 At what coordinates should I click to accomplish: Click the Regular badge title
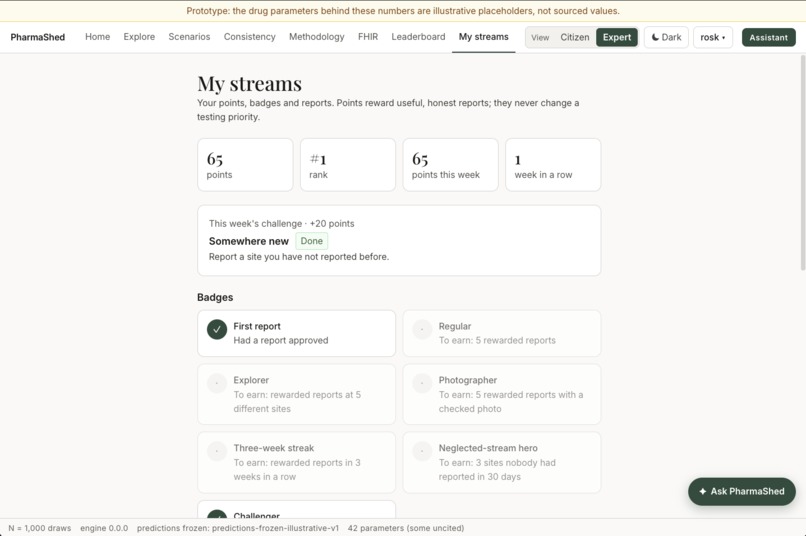pyautogui.click(x=455, y=326)
